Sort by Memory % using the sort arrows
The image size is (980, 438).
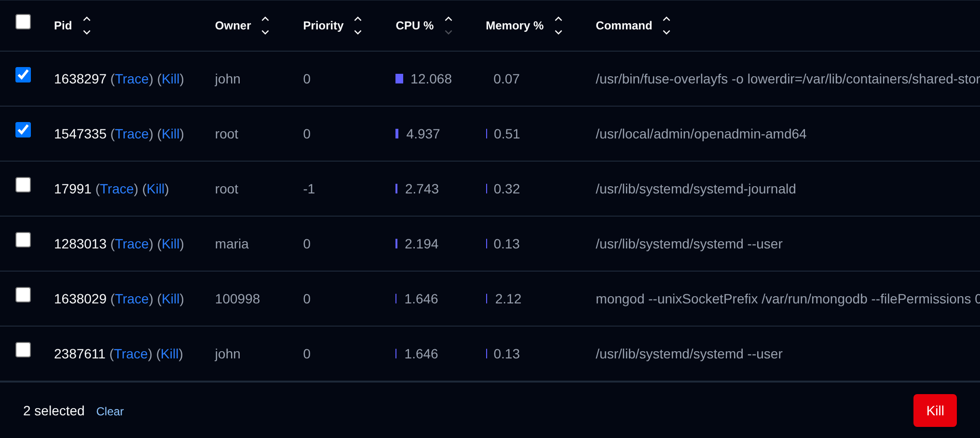coord(558,26)
